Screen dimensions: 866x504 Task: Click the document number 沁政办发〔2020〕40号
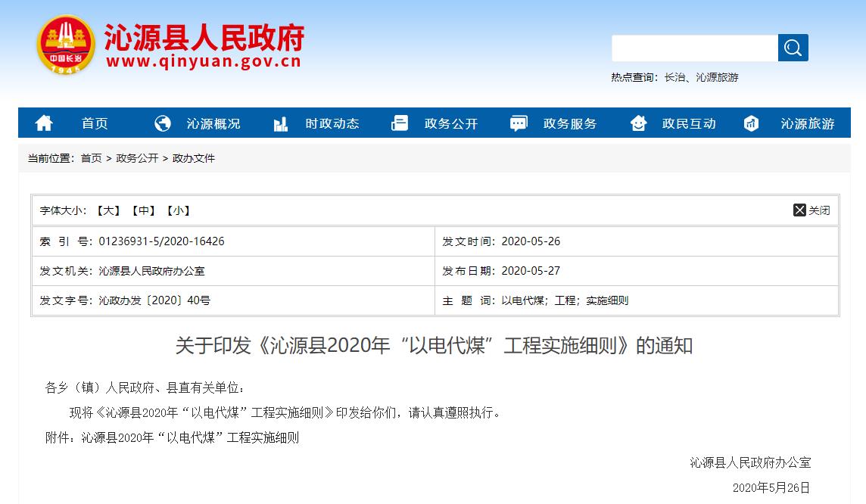tap(154, 301)
